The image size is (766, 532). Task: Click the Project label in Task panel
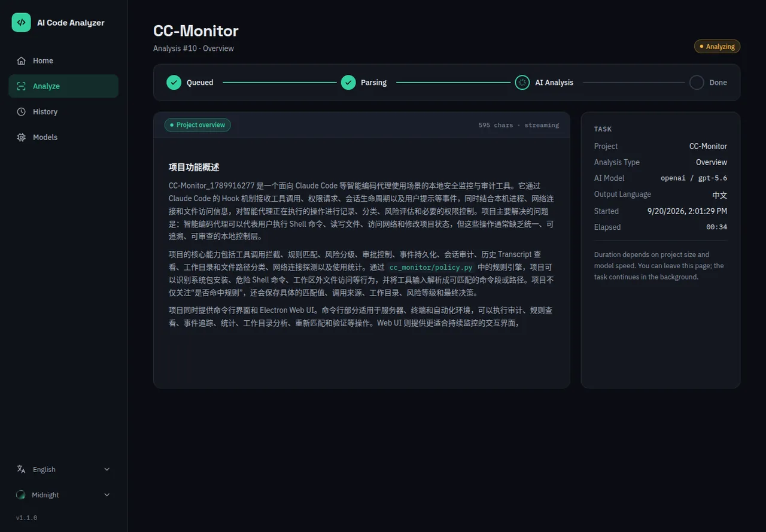coord(606,146)
